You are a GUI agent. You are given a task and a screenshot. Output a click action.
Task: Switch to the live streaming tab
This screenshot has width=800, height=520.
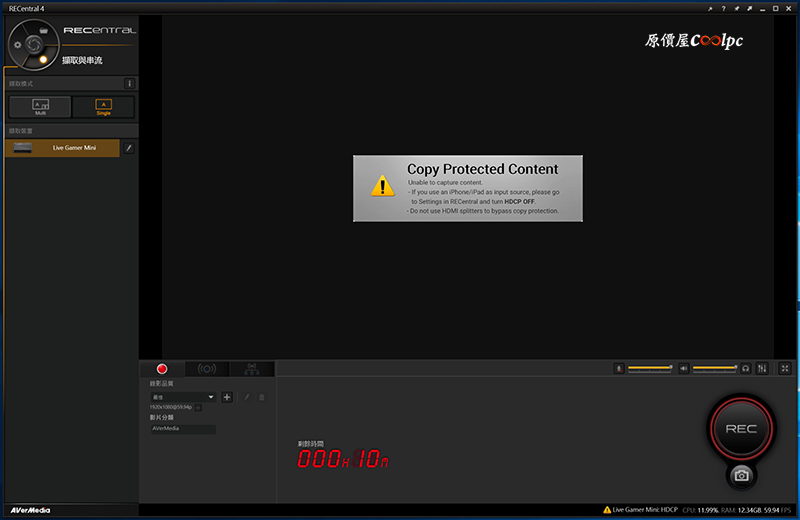point(207,368)
